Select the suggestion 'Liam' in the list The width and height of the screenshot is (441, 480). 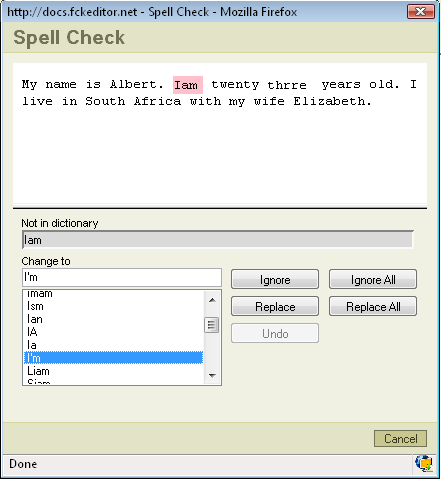click(113, 371)
